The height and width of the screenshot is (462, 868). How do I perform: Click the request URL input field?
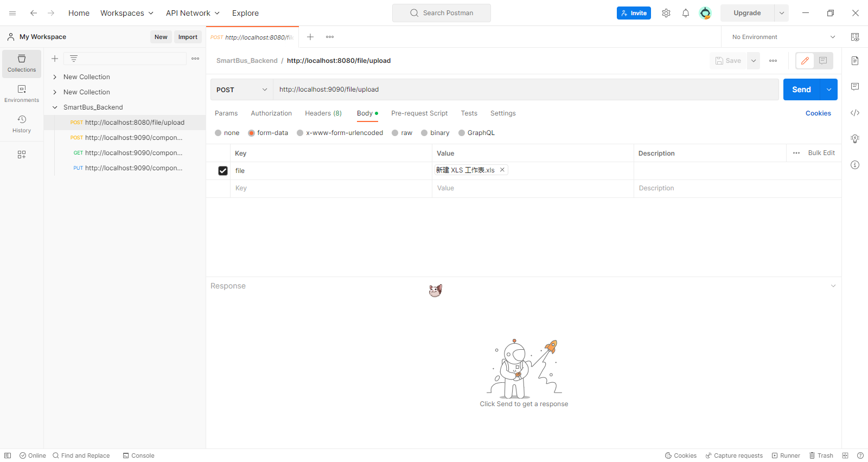[525, 89]
